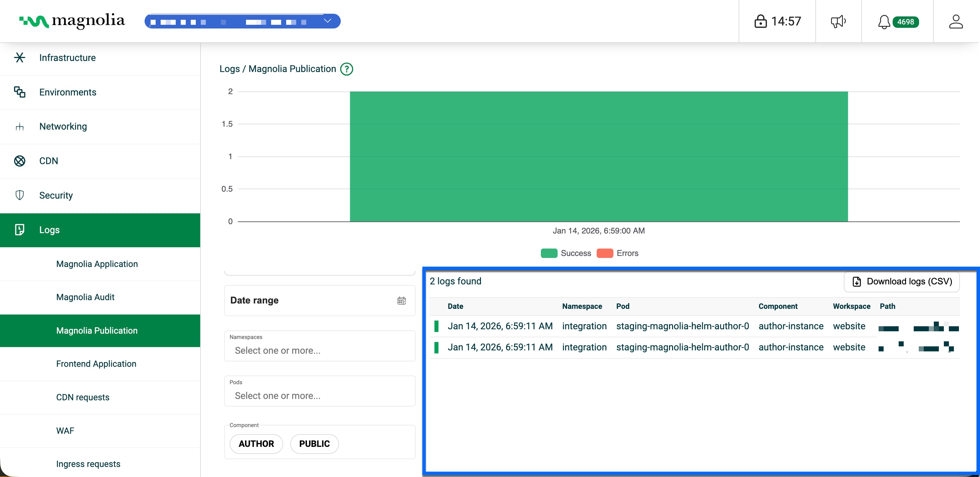
Task: Open the Pods selection dropdown
Action: point(320,396)
